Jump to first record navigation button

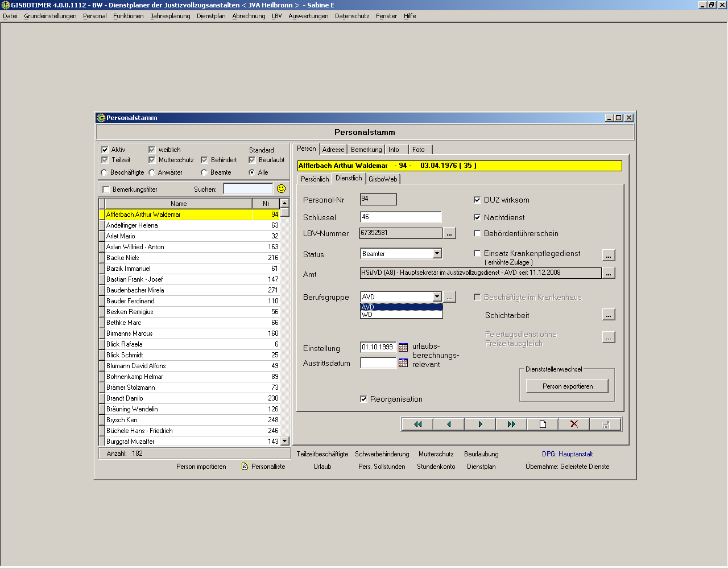(x=417, y=424)
